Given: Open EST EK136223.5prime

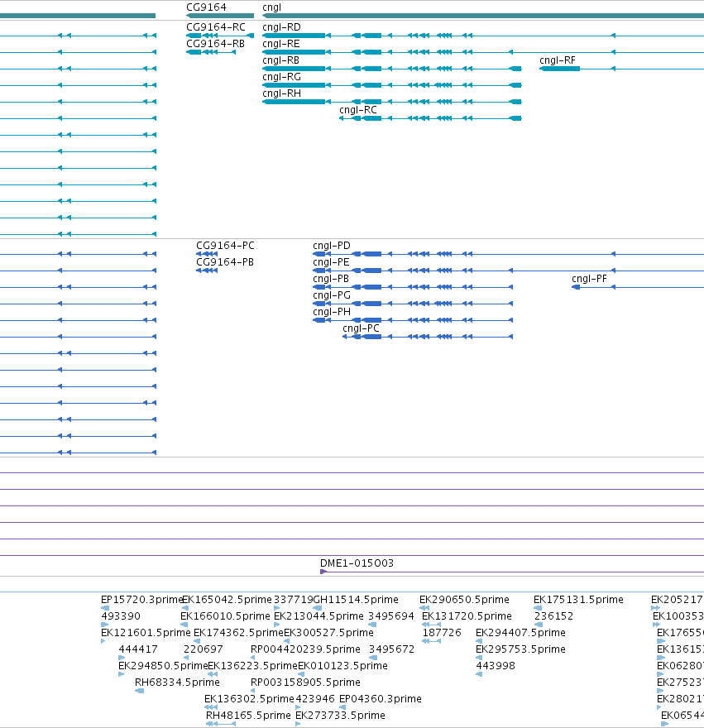Looking at the screenshot, I should pyautogui.click(x=252, y=665).
